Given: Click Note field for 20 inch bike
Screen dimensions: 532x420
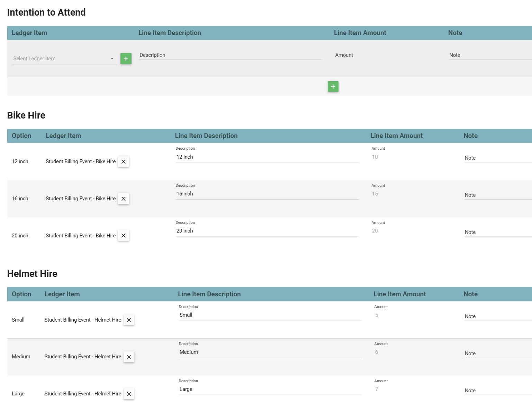Looking at the screenshot, I should coord(497,232).
